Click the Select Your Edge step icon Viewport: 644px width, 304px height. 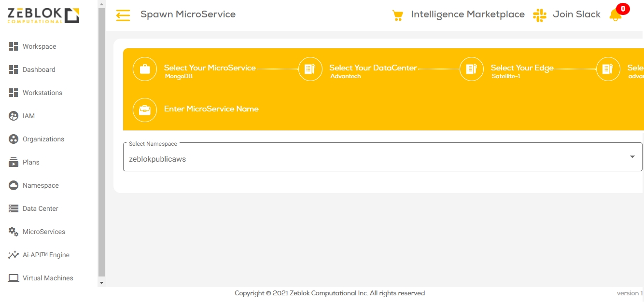click(x=471, y=69)
